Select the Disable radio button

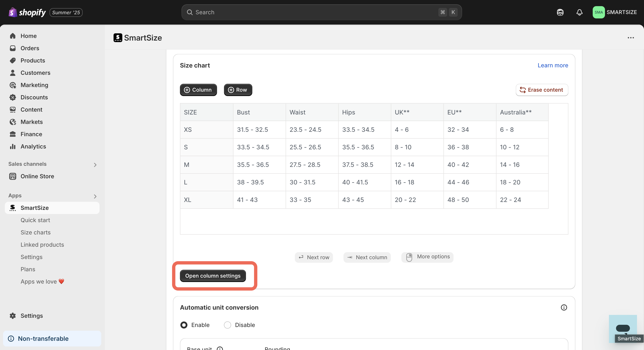click(x=227, y=325)
